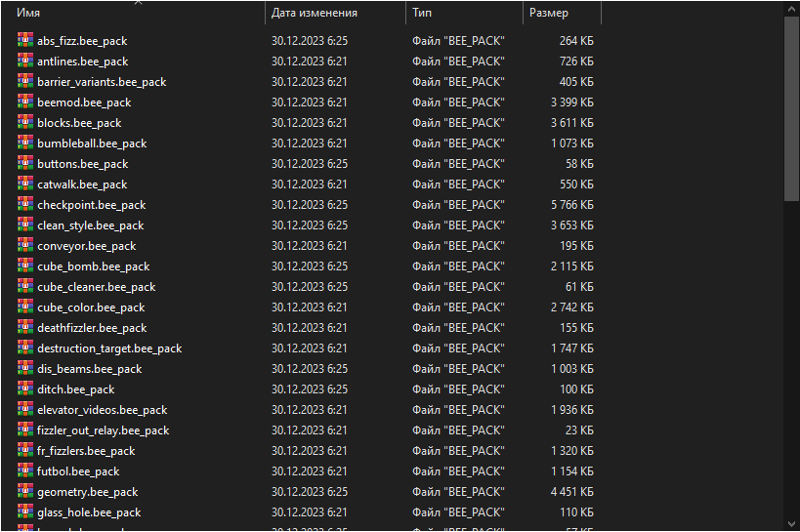800x532 pixels.
Task: Select the clean_style.bee_pack file name
Action: [x=90, y=225]
